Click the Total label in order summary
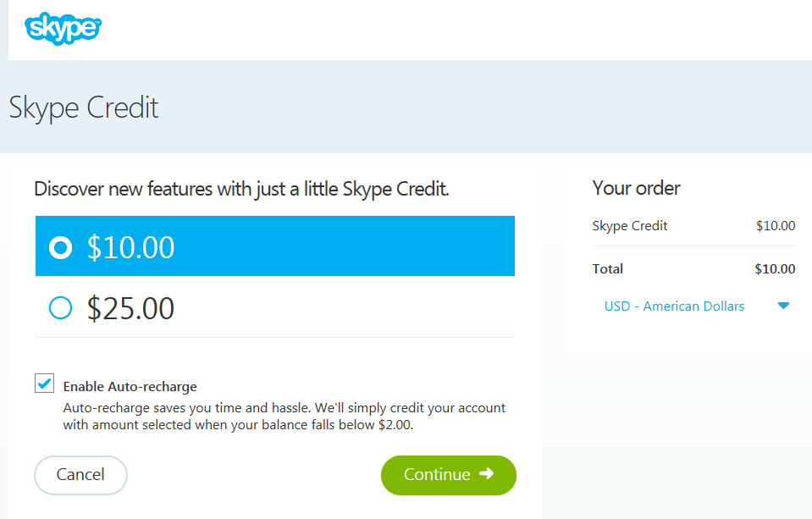The height and width of the screenshot is (519, 812). click(x=607, y=269)
